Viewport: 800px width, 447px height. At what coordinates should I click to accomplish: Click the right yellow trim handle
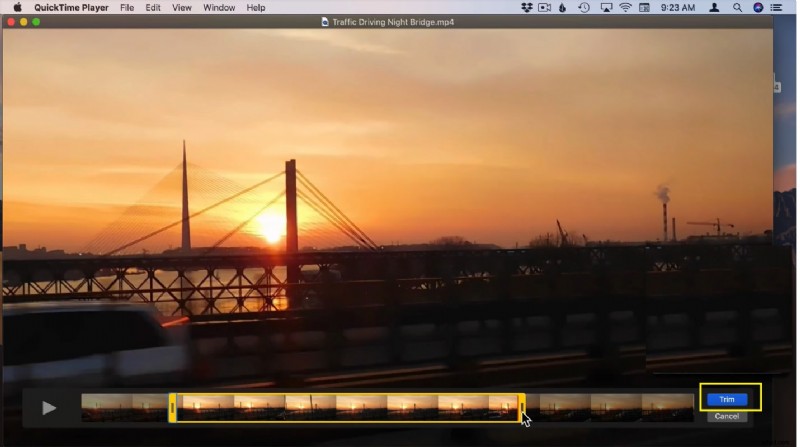coord(521,407)
